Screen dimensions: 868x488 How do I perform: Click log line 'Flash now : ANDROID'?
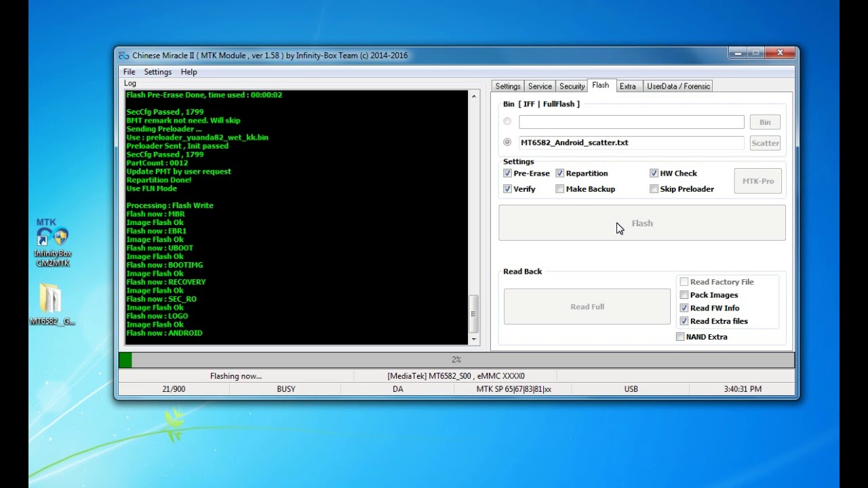[x=164, y=333]
